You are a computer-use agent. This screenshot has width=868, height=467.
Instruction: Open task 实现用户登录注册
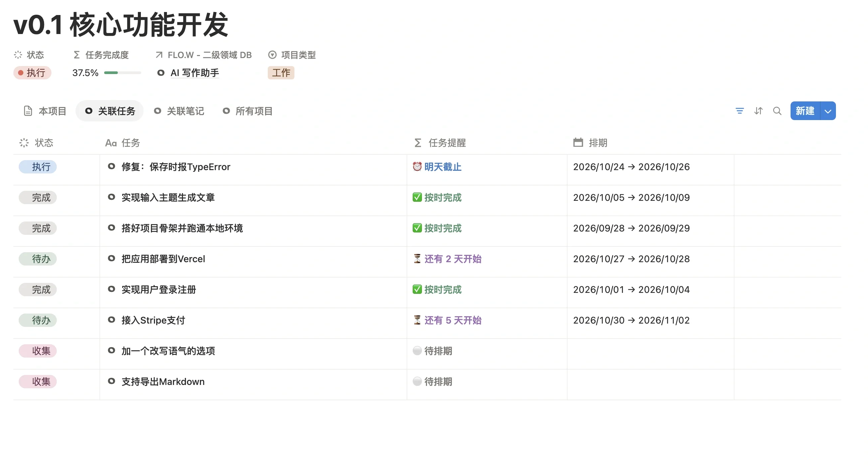click(x=159, y=289)
